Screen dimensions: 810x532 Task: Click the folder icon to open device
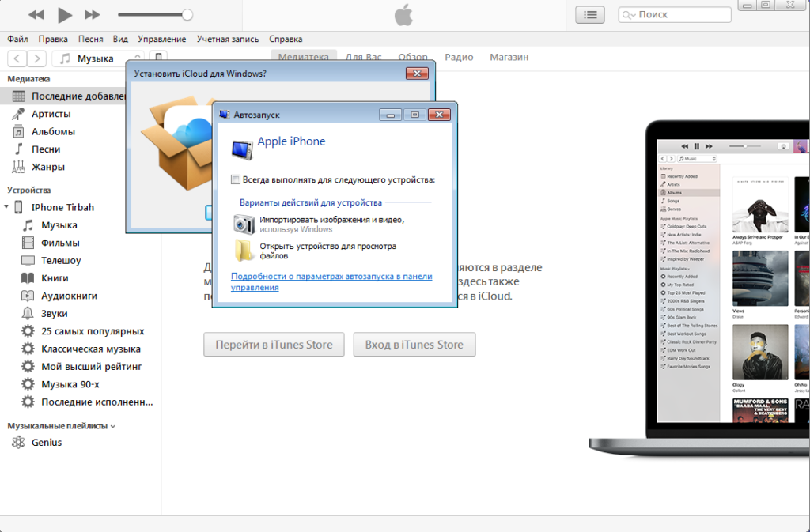244,251
